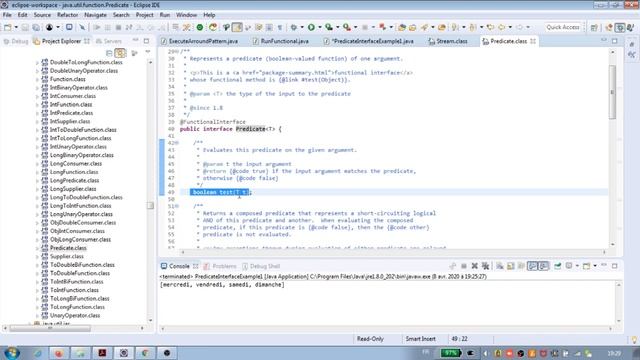Select ObjDoubleConsumer.class in Project Explorer
Viewport: 640px width, 360px height.
82,223
